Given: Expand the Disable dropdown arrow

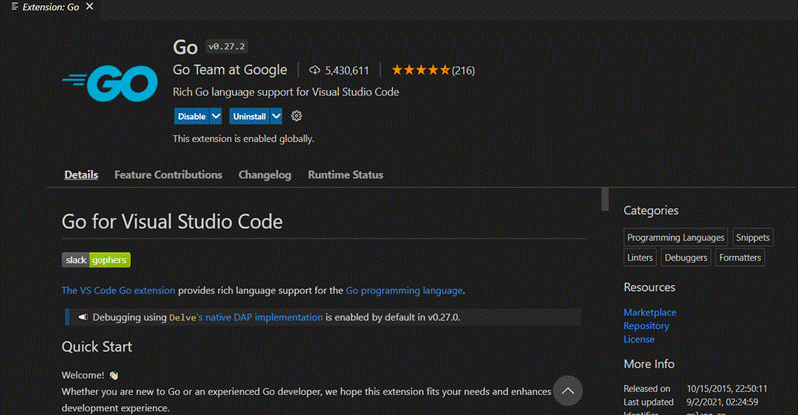Looking at the screenshot, I should [215, 116].
